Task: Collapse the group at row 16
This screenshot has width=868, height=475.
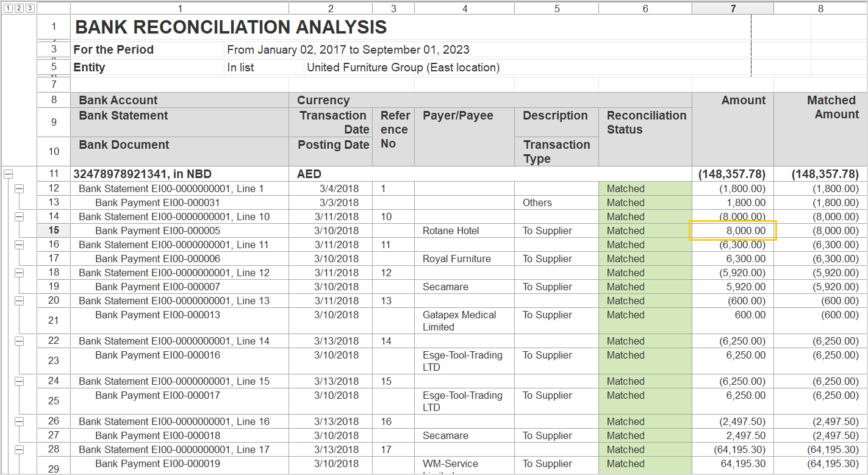Action: click(19, 245)
